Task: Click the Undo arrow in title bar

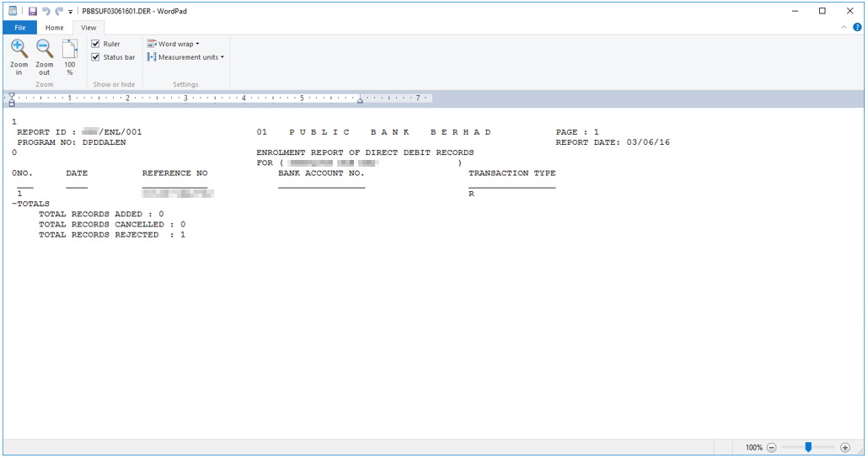Action: 46,11
